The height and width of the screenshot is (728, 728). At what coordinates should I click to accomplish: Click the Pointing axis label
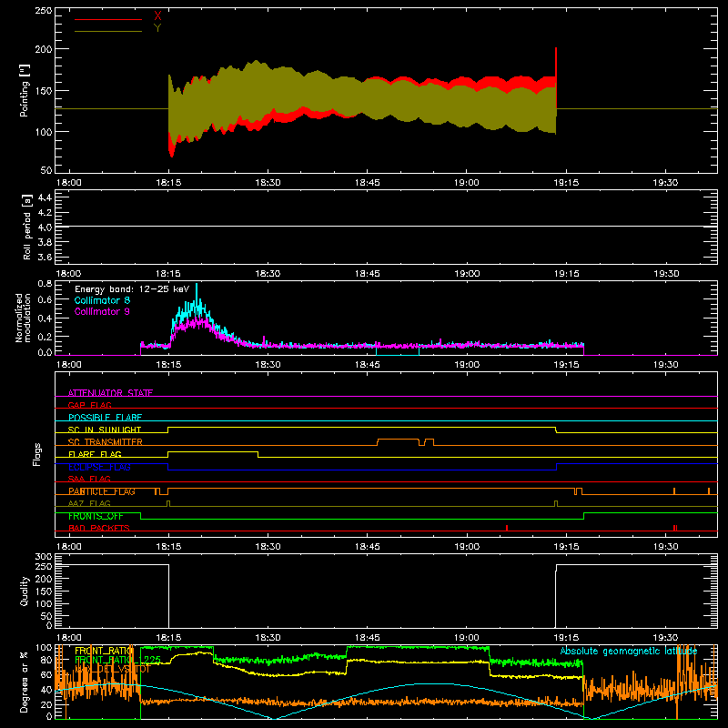click(x=25, y=90)
